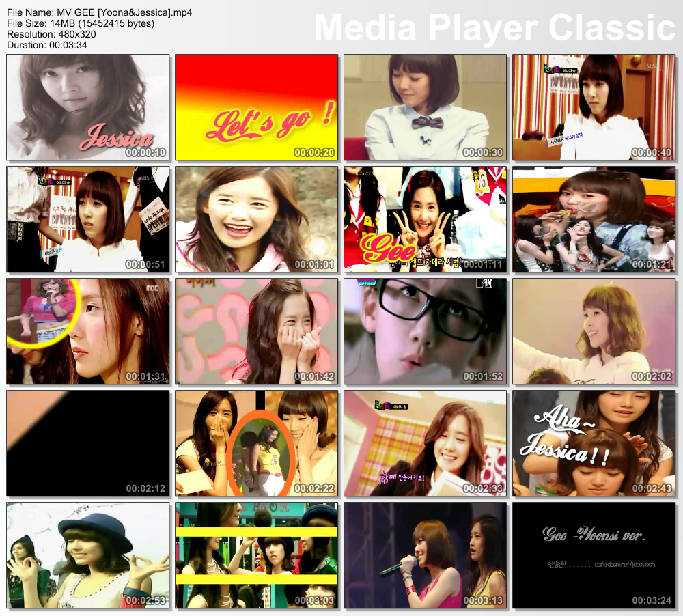Image resolution: width=683 pixels, height=616 pixels.
Task: Pick the thumbnail stamped 00:01:21
Action: click(x=594, y=219)
